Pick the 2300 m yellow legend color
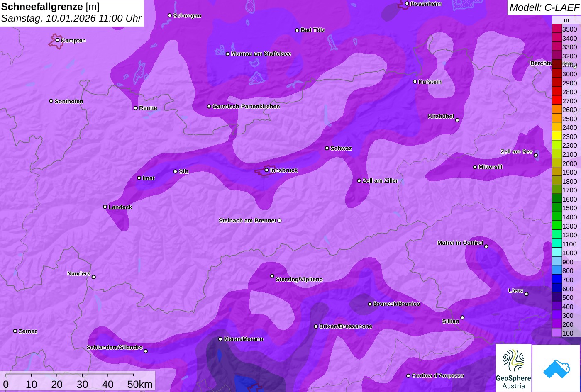Image resolution: width=581 pixels, height=392 pixels. point(557,136)
